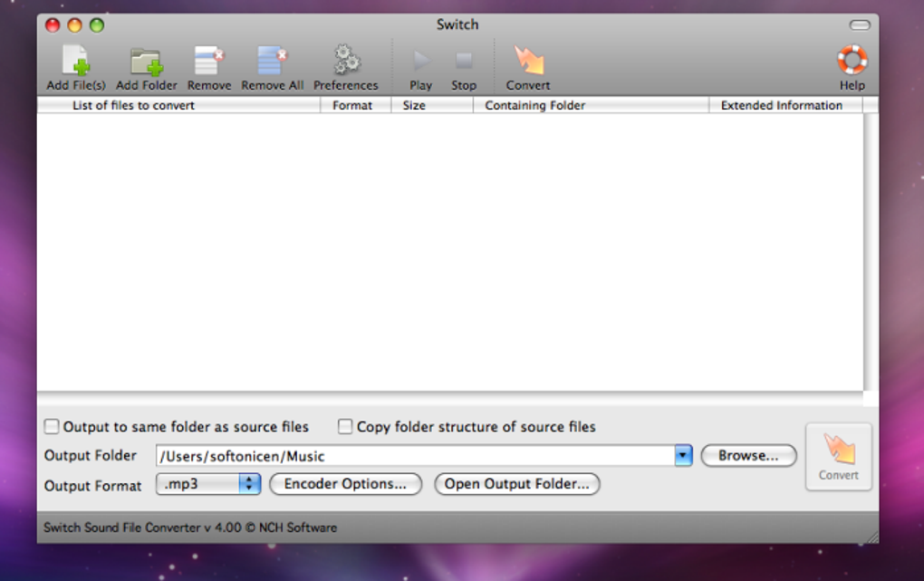Viewport: 924px width, 581px height.
Task: Click the Stop toolbar button
Action: click(464, 60)
